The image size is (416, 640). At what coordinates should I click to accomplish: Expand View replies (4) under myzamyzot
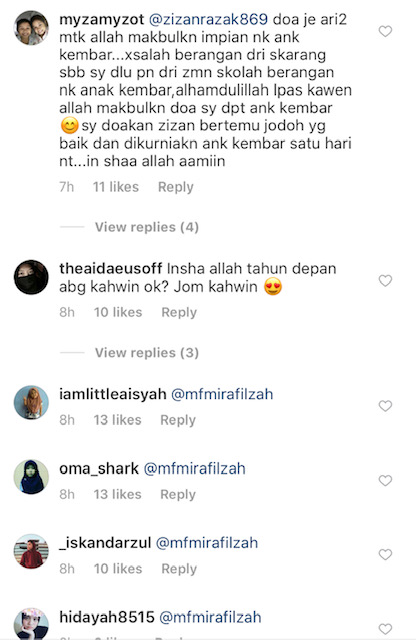tap(147, 227)
